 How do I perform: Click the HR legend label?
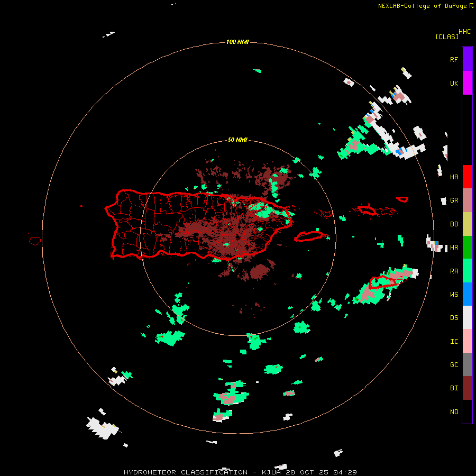[454, 248]
